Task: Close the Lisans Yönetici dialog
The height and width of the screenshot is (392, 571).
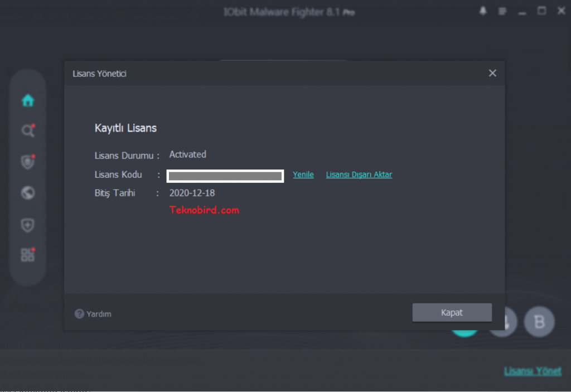Action: (x=492, y=73)
